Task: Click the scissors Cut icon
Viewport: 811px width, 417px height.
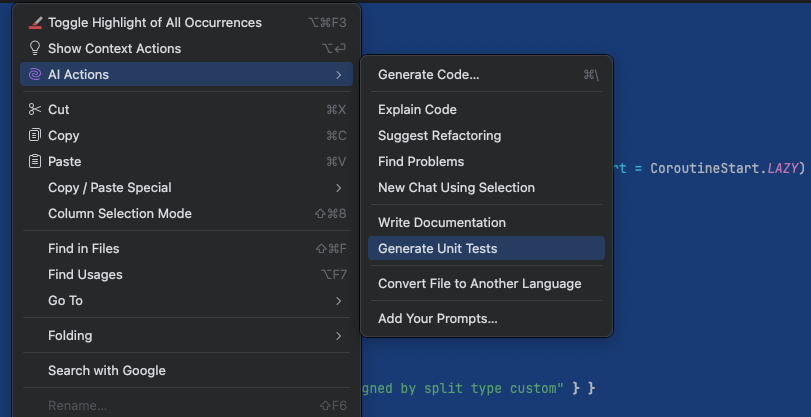Action: [35, 109]
